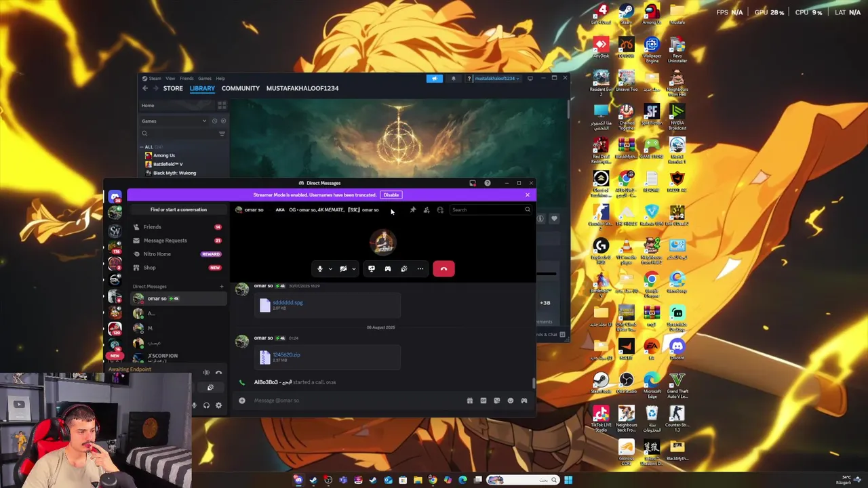Switch to LIBRARY tab in Steam
Screen dimensions: 868x488
pos(202,88)
